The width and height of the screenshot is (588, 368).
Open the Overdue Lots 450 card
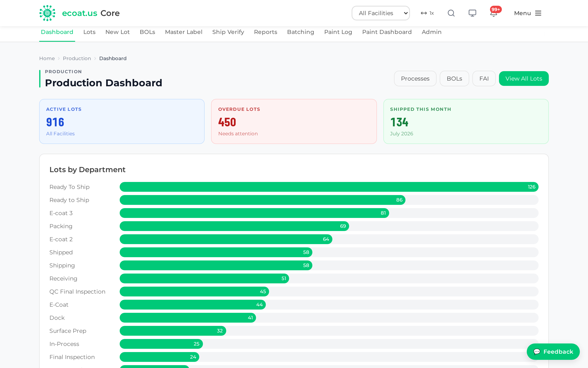tap(294, 121)
